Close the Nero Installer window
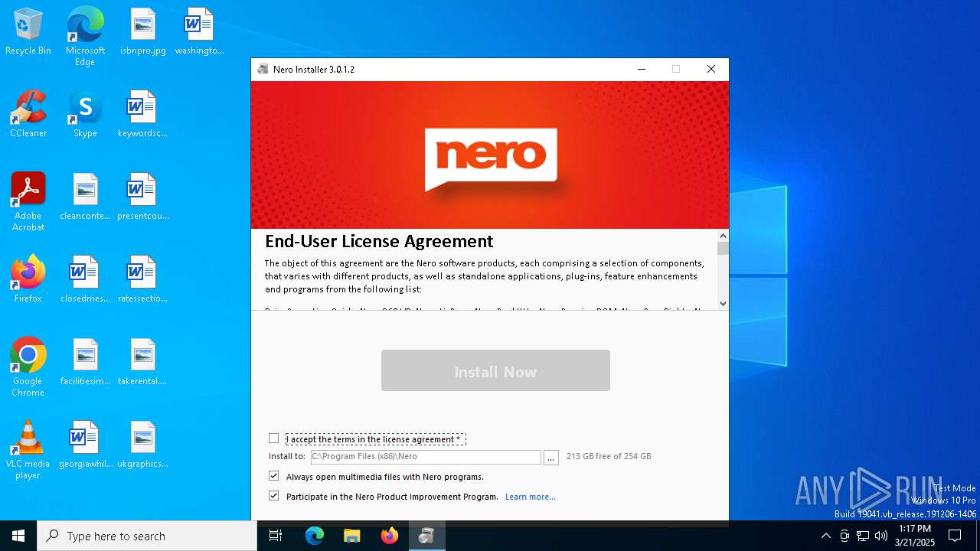980x551 pixels. click(x=711, y=69)
